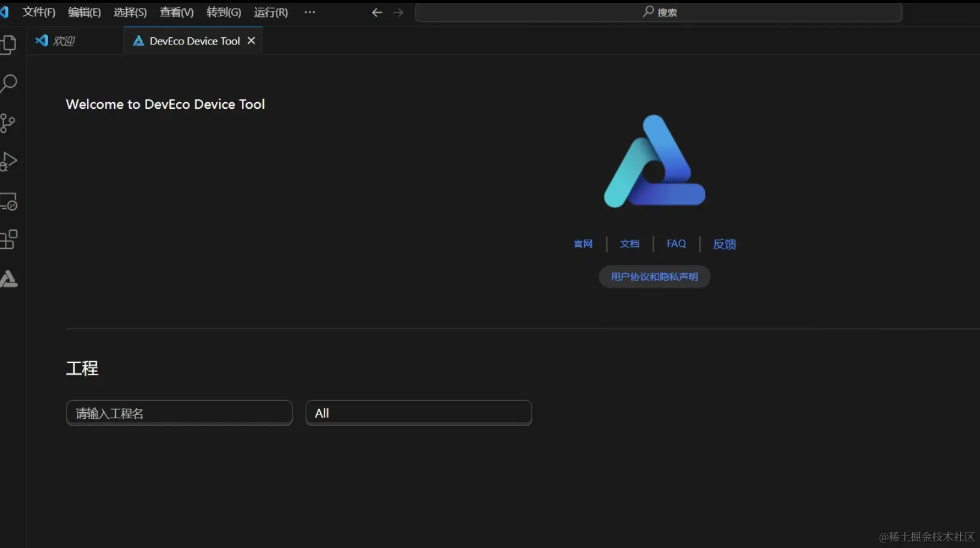Open the Source Control view
980x548 pixels.
coord(8,123)
